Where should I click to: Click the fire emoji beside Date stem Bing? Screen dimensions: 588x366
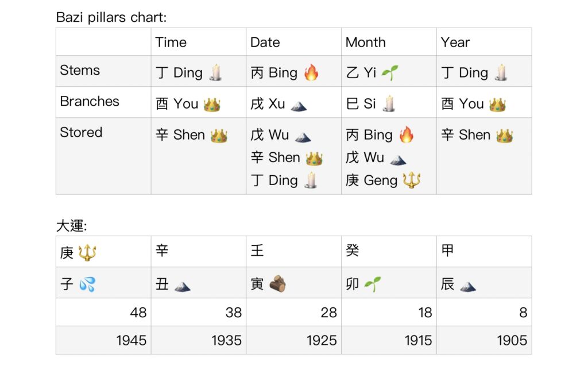(x=311, y=72)
